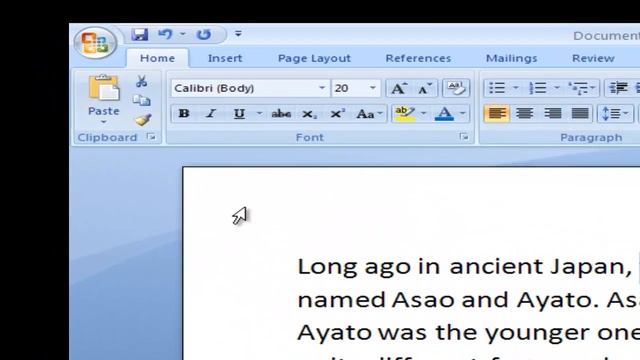The image size is (640, 360).
Task: Decrease the paragraph indent
Action: [x=618, y=88]
